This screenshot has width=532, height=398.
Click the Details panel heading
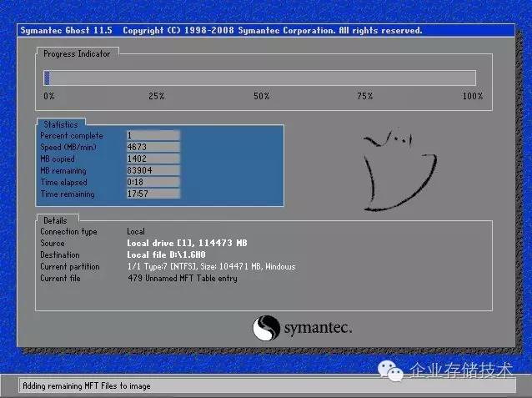point(56,219)
